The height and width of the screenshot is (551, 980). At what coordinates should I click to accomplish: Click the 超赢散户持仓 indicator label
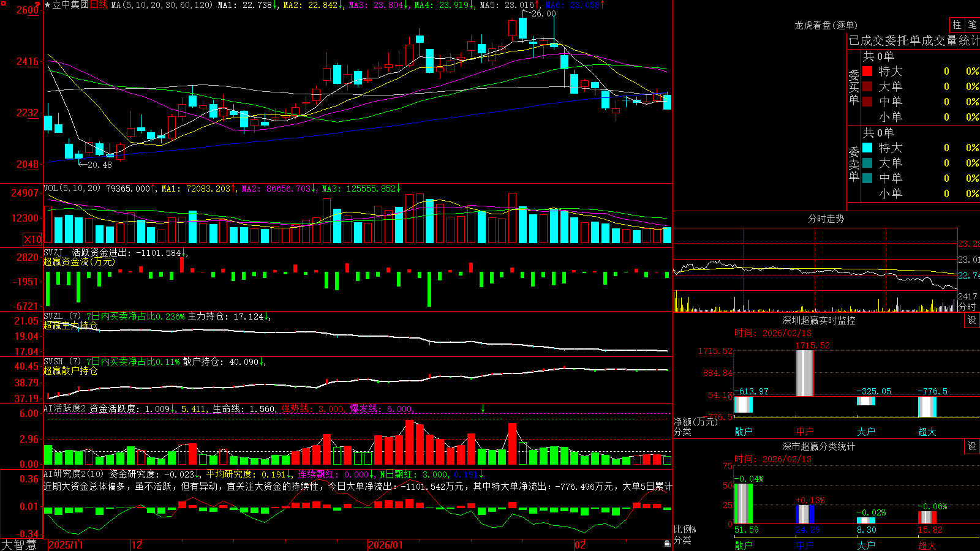point(70,371)
